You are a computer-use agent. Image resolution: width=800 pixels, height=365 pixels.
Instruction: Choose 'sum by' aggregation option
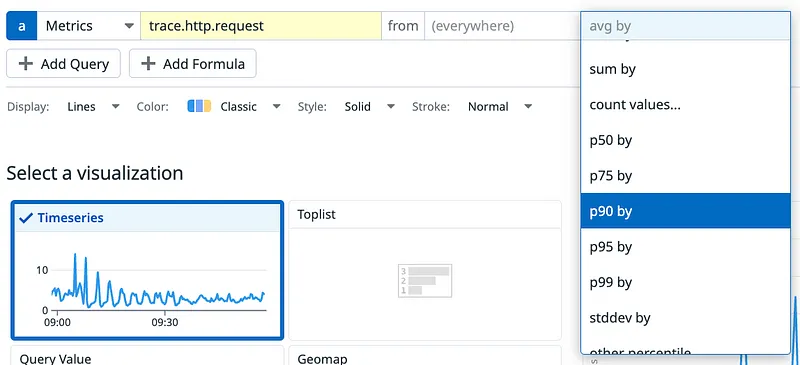point(685,69)
